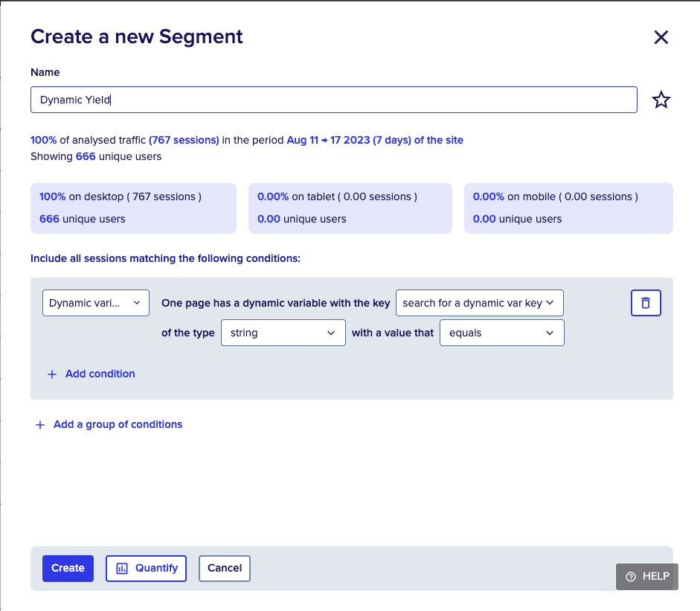
Task: Open the string type dropdown
Action: pos(283,333)
